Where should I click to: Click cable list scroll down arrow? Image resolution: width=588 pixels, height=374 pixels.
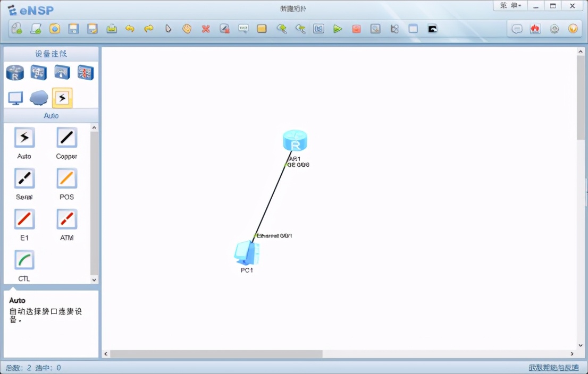[x=94, y=279]
